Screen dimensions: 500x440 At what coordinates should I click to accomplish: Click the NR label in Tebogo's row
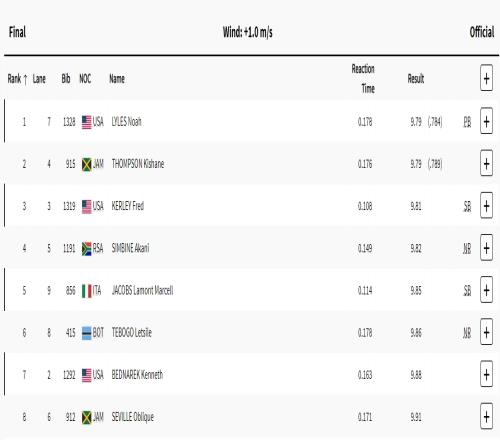(467, 333)
